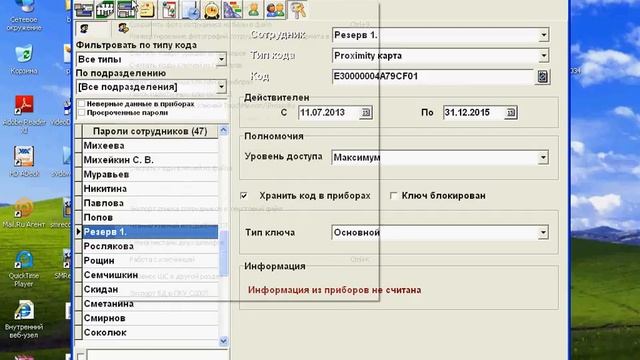Select Попов in the list
Viewport: 640px width, 360px height.
click(150, 218)
